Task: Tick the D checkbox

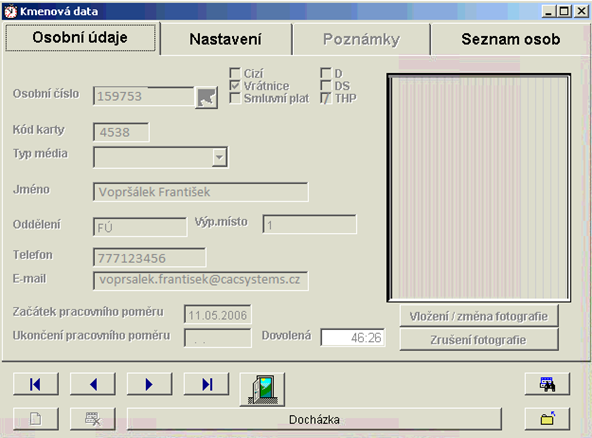Action: (x=325, y=73)
